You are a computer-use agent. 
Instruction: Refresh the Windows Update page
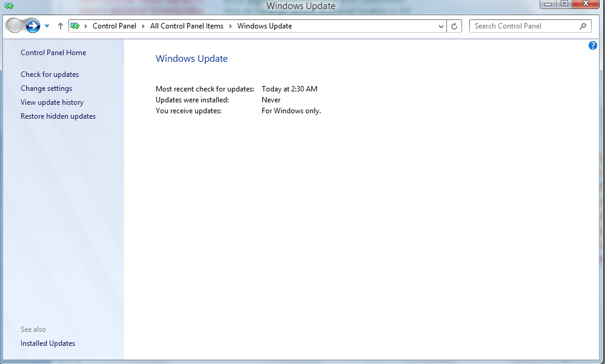tap(454, 26)
